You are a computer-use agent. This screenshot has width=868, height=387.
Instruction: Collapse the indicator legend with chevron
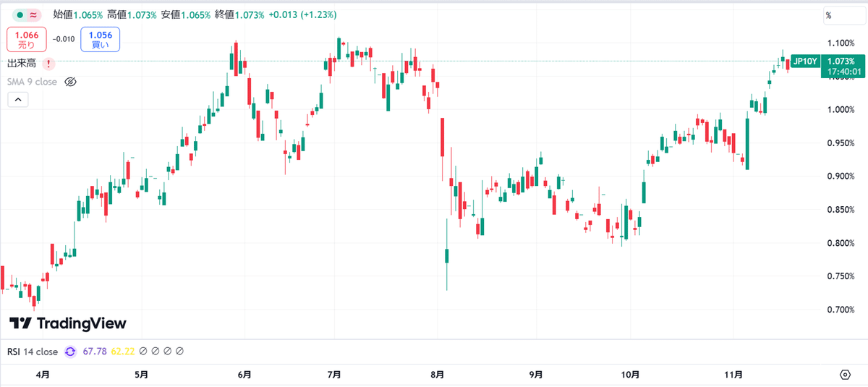pyautogui.click(x=18, y=100)
